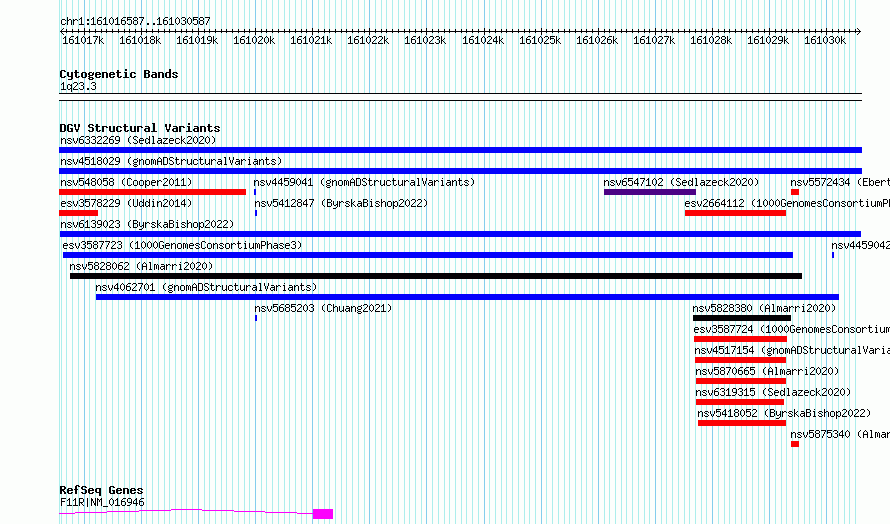
Task: Click the small red nsv5572434 bar
Action: pos(795,192)
